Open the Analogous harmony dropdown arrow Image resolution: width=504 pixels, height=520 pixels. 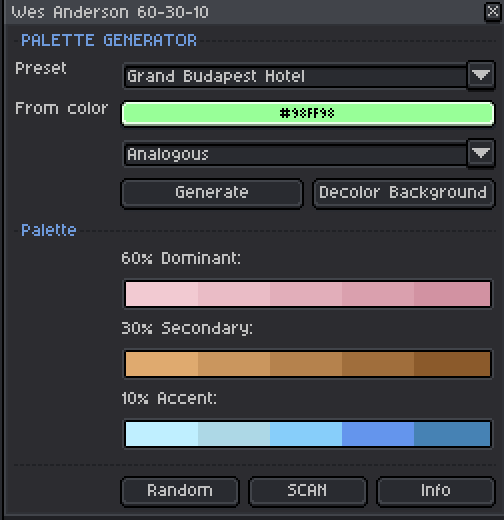coord(481,153)
